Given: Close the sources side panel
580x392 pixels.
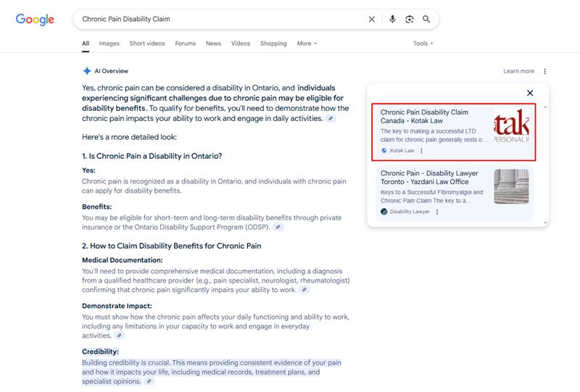Looking at the screenshot, I should (x=530, y=93).
